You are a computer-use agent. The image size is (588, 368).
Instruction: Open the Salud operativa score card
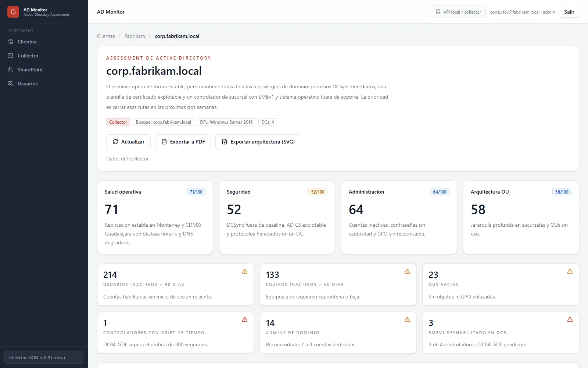point(155,217)
